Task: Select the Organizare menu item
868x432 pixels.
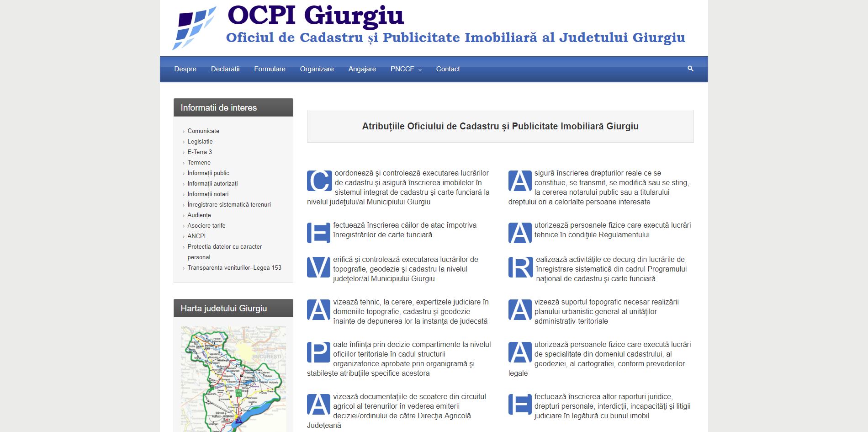Action: (317, 69)
